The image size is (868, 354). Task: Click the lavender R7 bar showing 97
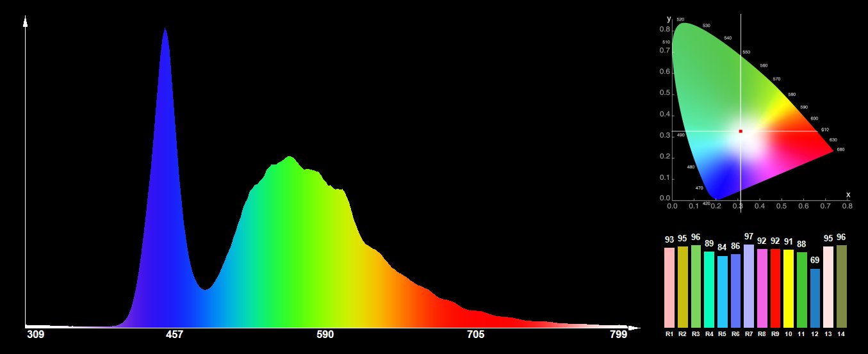(x=749, y=286)
